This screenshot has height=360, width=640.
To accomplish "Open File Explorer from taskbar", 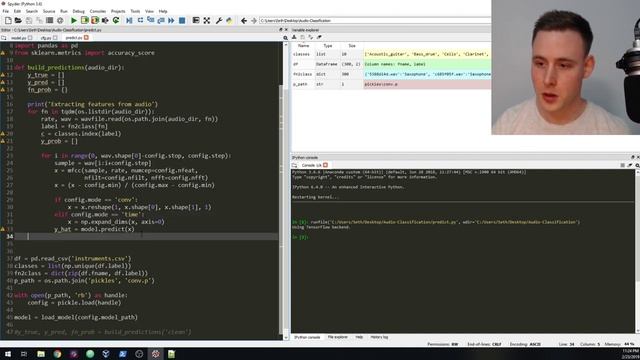I will click(x=41, y=354).
